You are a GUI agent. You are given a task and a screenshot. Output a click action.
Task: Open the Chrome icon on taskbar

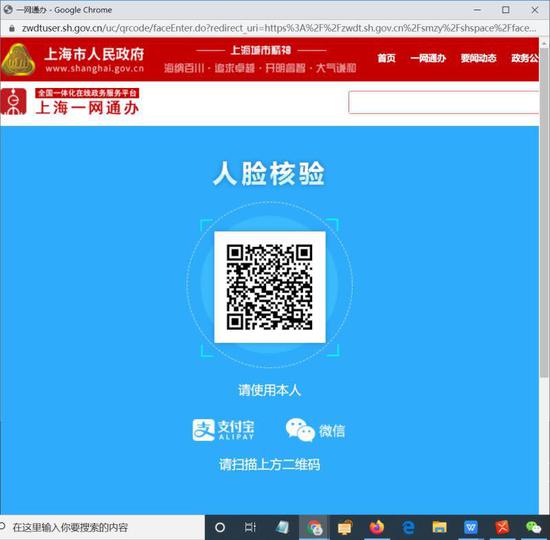314,527
